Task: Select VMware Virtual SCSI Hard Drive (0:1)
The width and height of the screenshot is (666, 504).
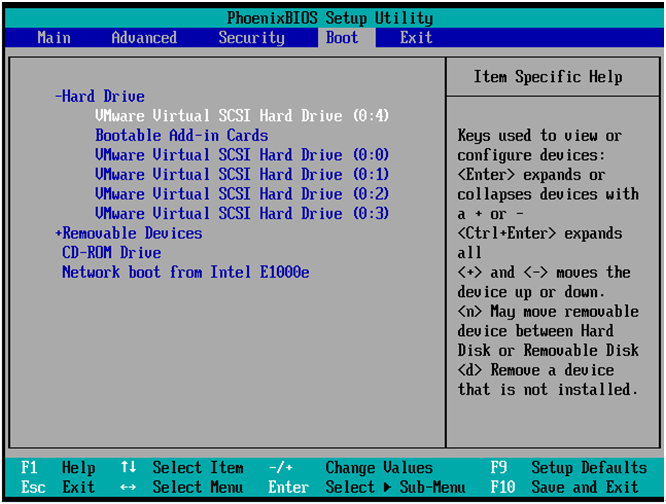Action: tap(242, 174)
